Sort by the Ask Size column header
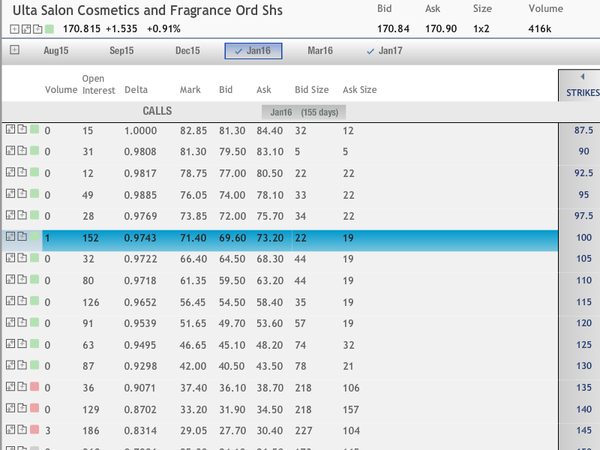 (359, 90)
